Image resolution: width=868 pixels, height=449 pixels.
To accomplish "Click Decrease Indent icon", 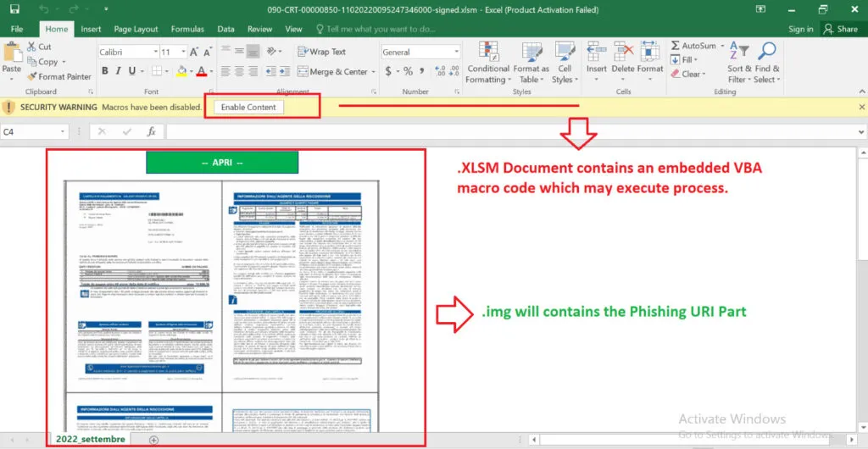I will tap(271, 71).
